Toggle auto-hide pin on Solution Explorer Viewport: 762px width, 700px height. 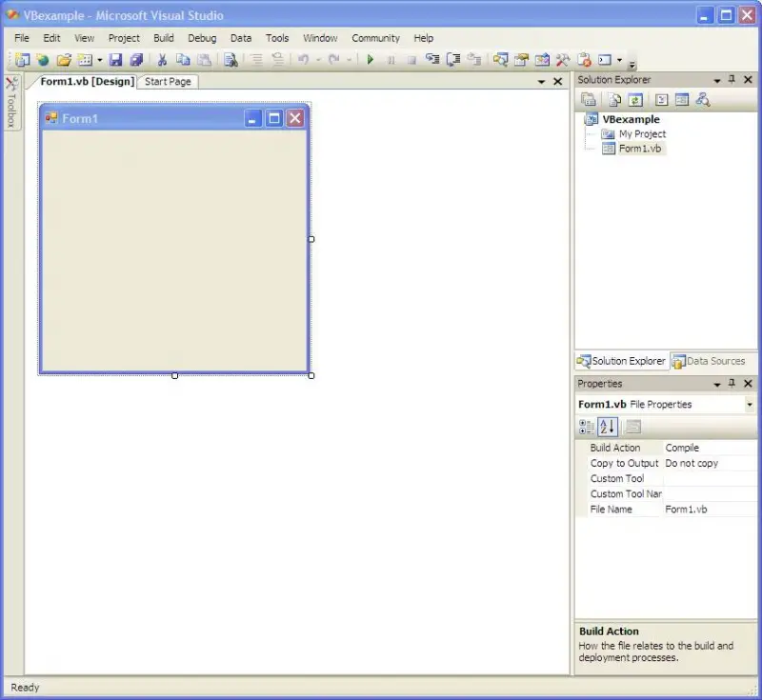[x=732, y=80]
